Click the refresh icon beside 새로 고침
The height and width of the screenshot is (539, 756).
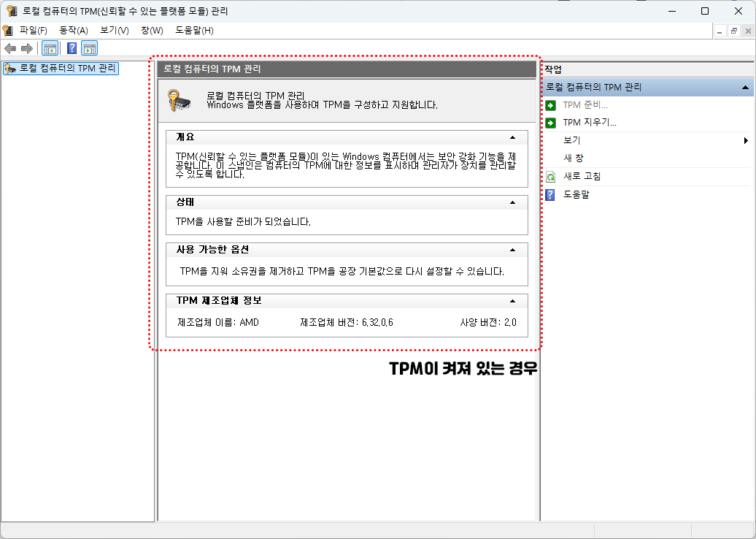pyautogui.click(x=551, y=177)
